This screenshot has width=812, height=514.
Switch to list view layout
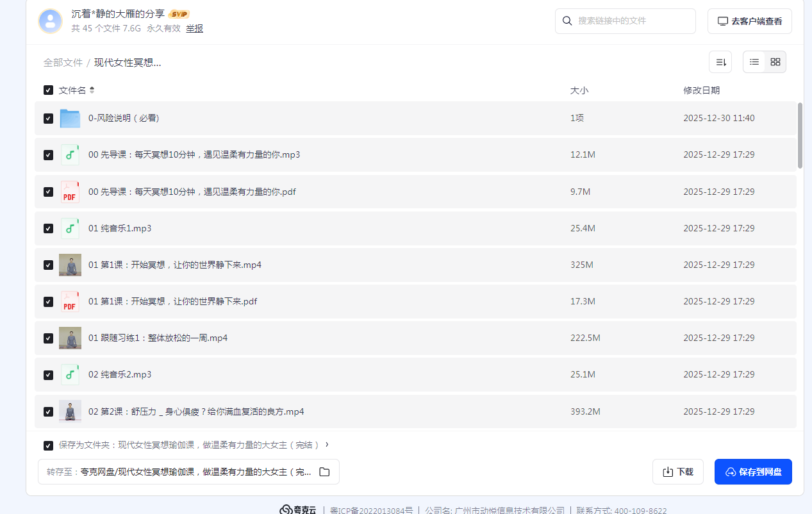click(754, 62)
